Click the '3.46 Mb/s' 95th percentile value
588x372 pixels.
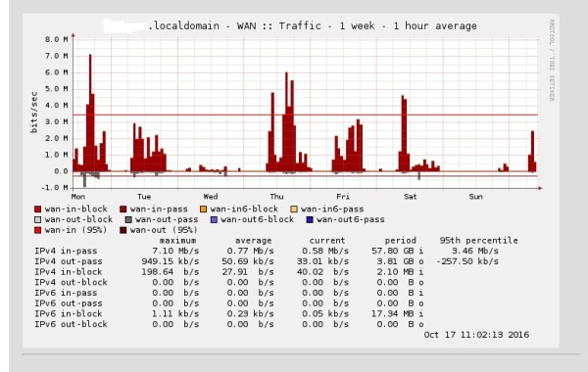[475, 251]
